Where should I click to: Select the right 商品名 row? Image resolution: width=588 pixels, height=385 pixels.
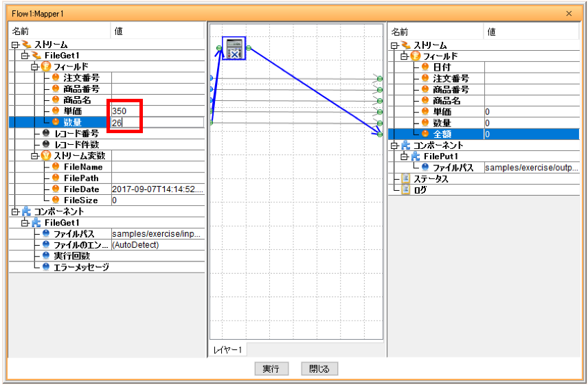[x=484, y=101]
